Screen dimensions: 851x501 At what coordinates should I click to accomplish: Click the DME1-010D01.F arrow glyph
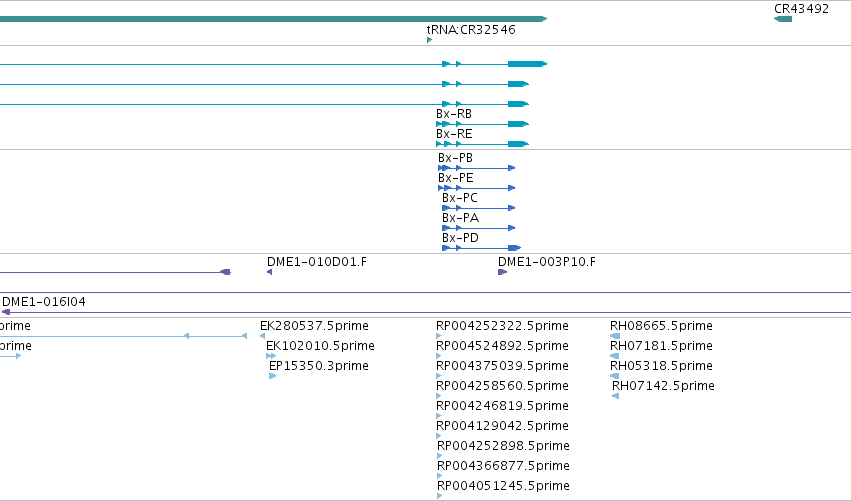tap(269, 272)
